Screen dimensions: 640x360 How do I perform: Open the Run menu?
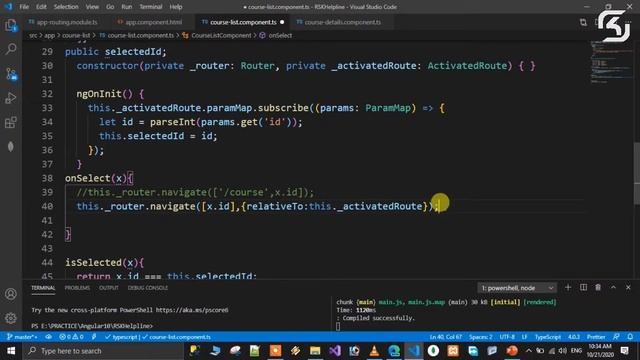(127, 7)
